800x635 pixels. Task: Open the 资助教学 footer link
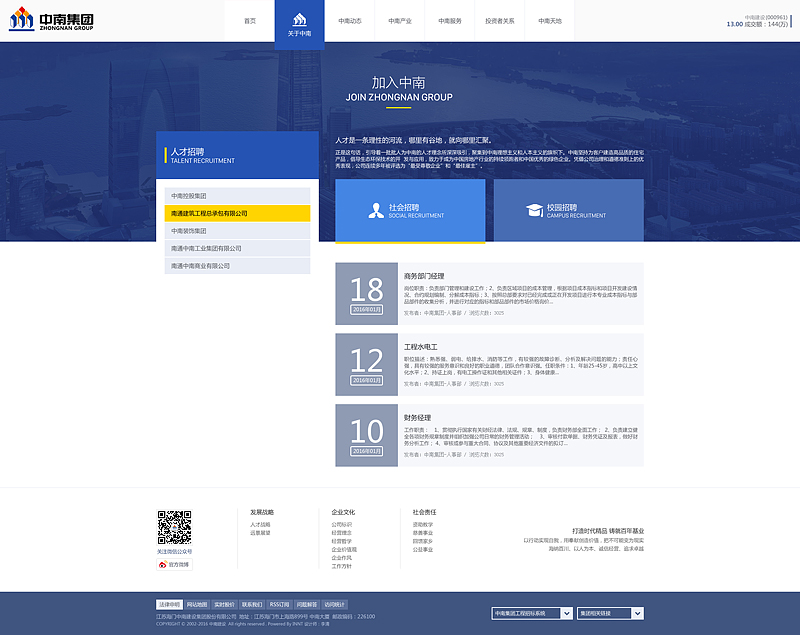422,524
